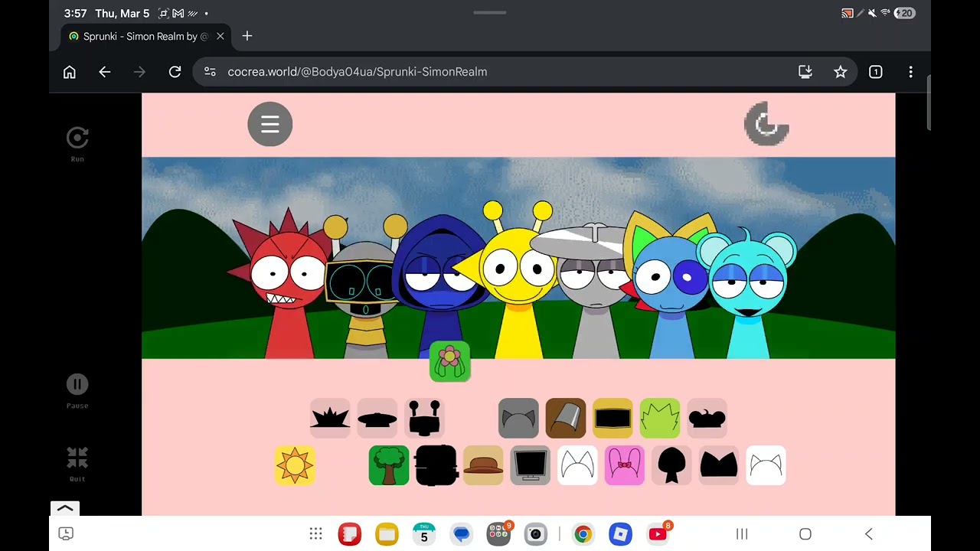This screenshot has width=980, height=551.
Task: Pick the brown hat tile
Action: tap(483, 465)
